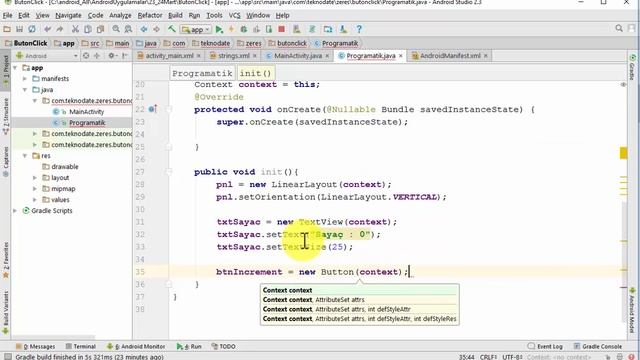Collapse the java folder
This screenshot has width=640, height=360.
[25, 90]
